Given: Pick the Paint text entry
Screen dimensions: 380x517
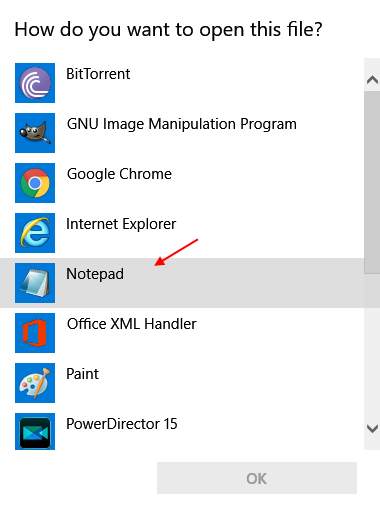Looking at the screenshot, I should (x=82, y=374).
